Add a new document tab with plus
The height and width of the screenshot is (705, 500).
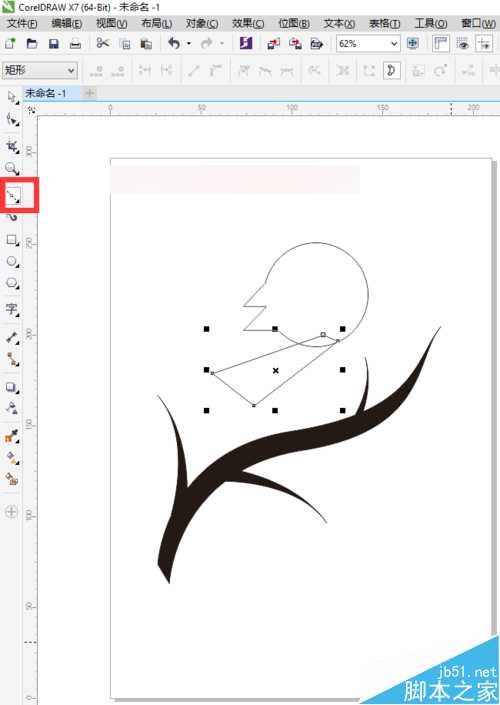click(90, 93)
